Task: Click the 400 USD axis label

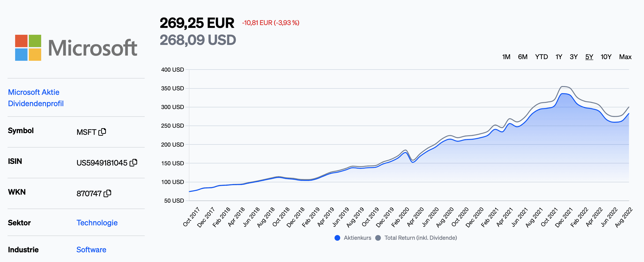Action: coord(173,70)
